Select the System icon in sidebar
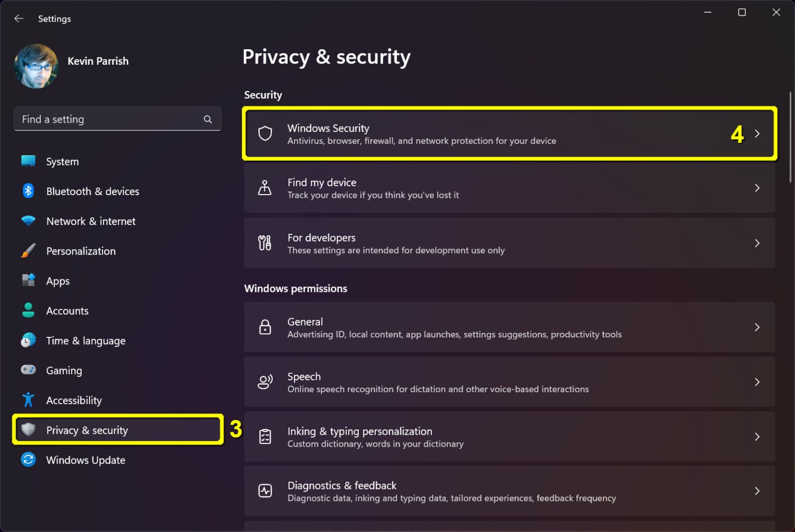This screenshot has width=795, height=532. [x=28, y=161]
